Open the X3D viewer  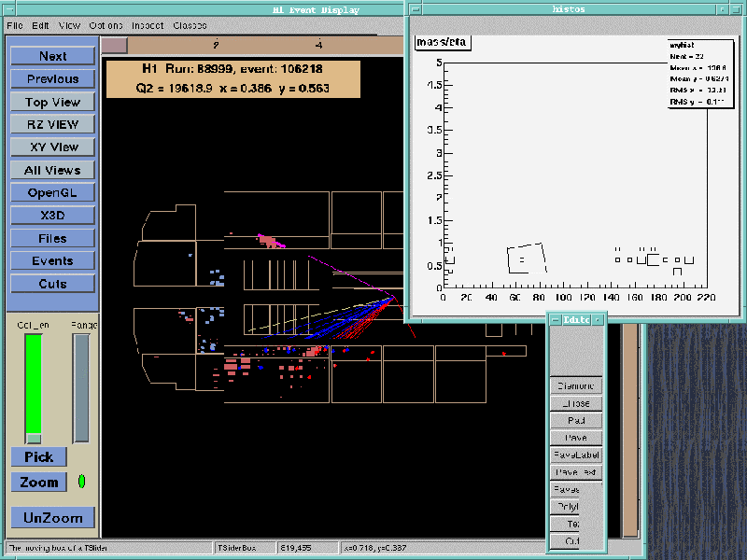(52, 216)
